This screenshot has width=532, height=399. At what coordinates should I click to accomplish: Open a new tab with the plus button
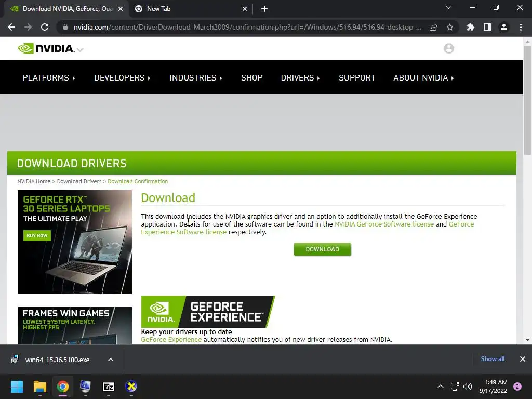pyautogui.click(x=264, y=9)
